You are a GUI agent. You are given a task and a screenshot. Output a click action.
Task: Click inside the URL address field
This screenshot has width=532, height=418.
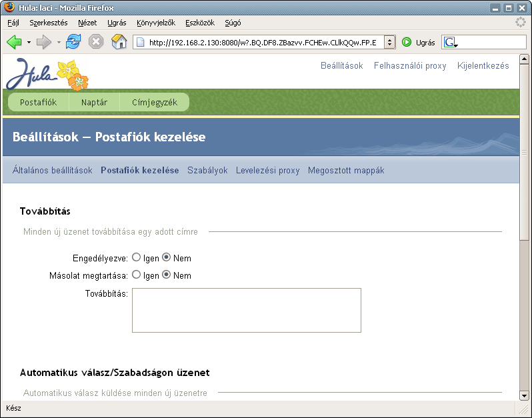(263, 43)
